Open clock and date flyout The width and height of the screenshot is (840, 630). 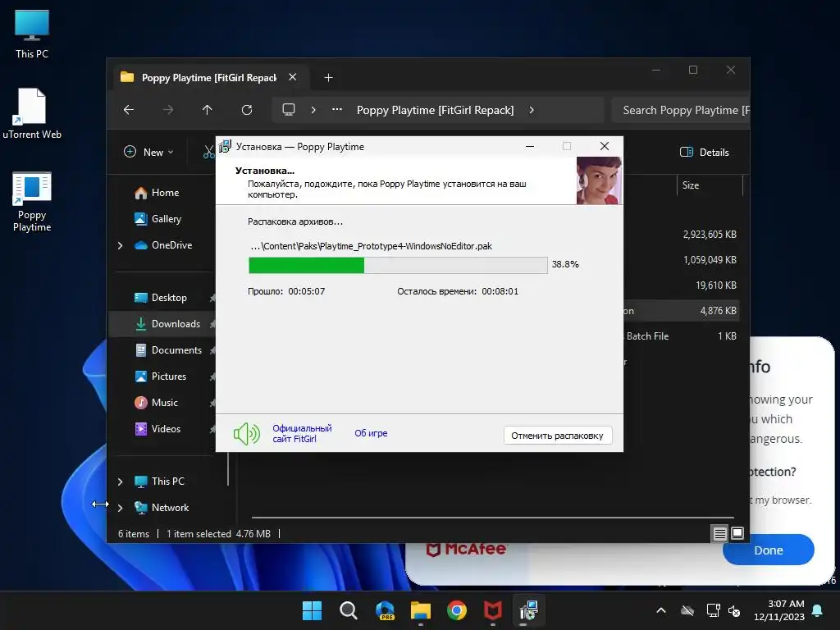coord(779,610)
